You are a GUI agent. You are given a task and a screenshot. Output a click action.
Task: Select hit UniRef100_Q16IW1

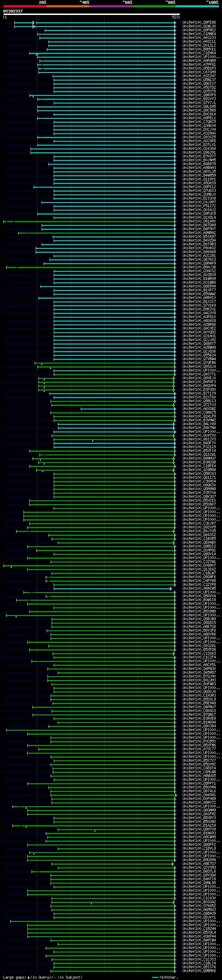click(199, 454)
